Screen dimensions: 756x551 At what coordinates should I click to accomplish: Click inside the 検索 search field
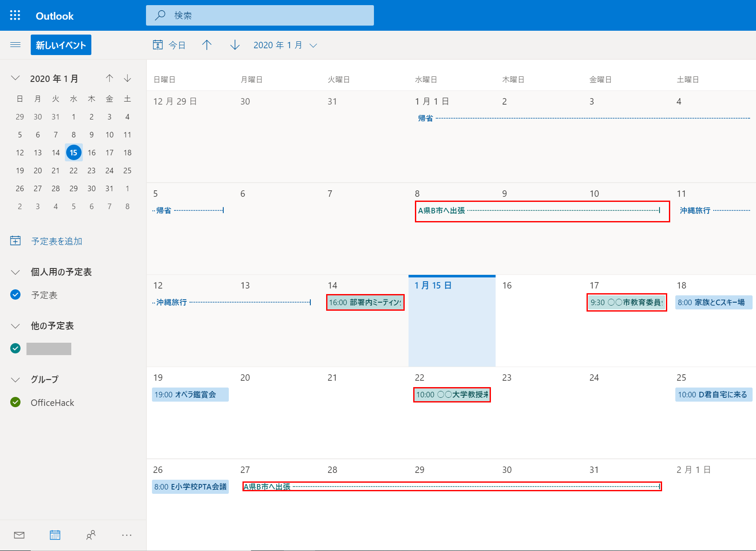pos(260,15)
